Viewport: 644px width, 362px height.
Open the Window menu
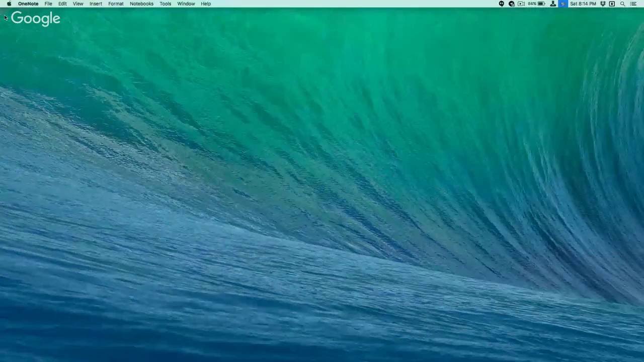pyautogui.click(x=186, y=4)
